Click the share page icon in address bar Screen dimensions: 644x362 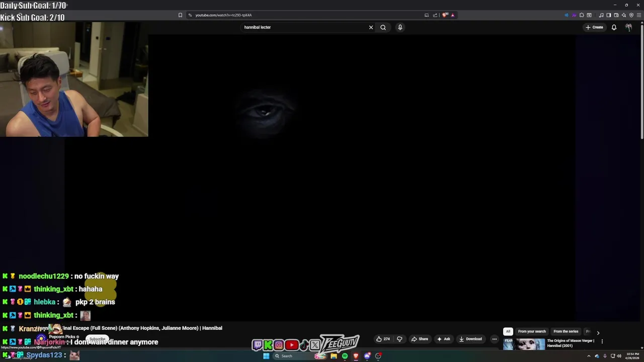435,15
